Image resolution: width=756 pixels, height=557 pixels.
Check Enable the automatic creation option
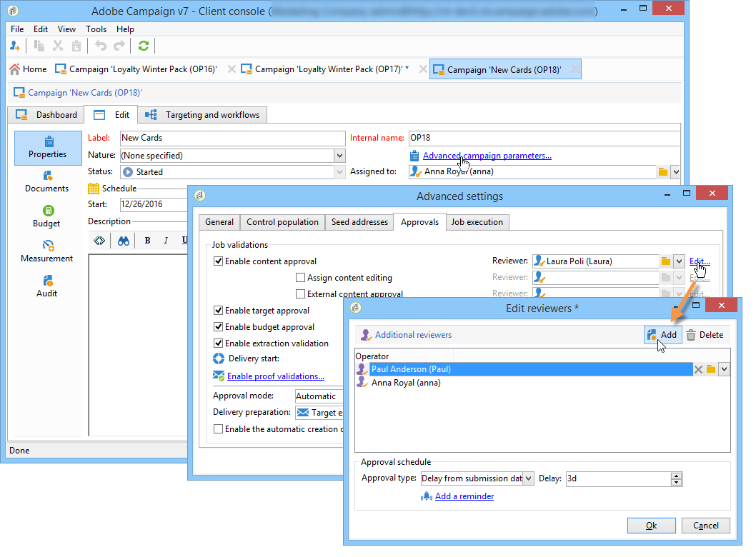click(x=219, y=429)
